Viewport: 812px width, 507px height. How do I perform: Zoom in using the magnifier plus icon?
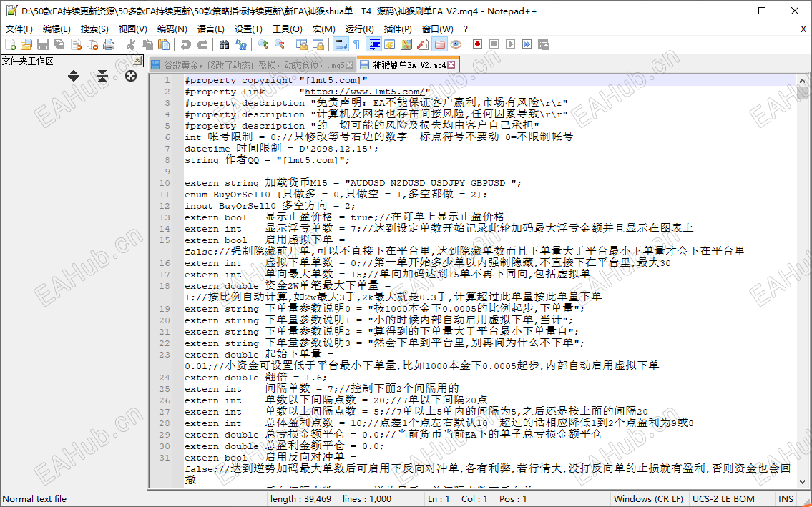point(263,44)
